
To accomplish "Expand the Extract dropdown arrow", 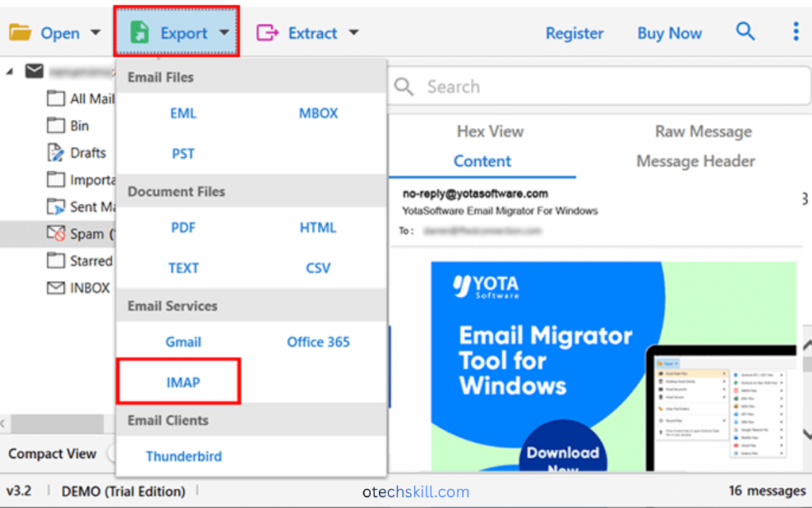I will 354,33.
